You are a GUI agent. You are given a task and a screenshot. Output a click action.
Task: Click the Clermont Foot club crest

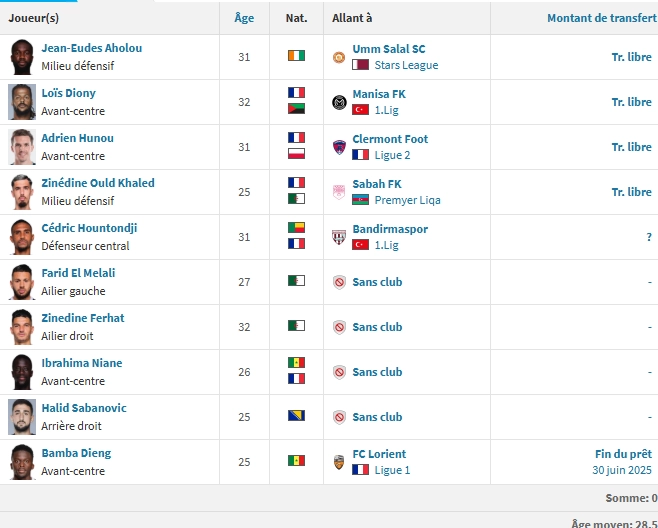click(339, 147)
